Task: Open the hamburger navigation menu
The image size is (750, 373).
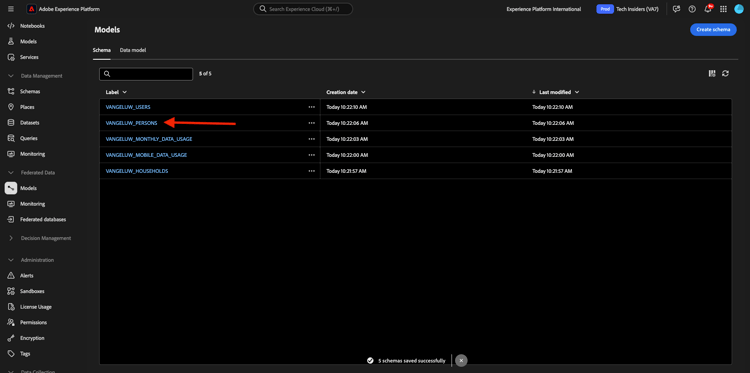Action: click(11, 9)
